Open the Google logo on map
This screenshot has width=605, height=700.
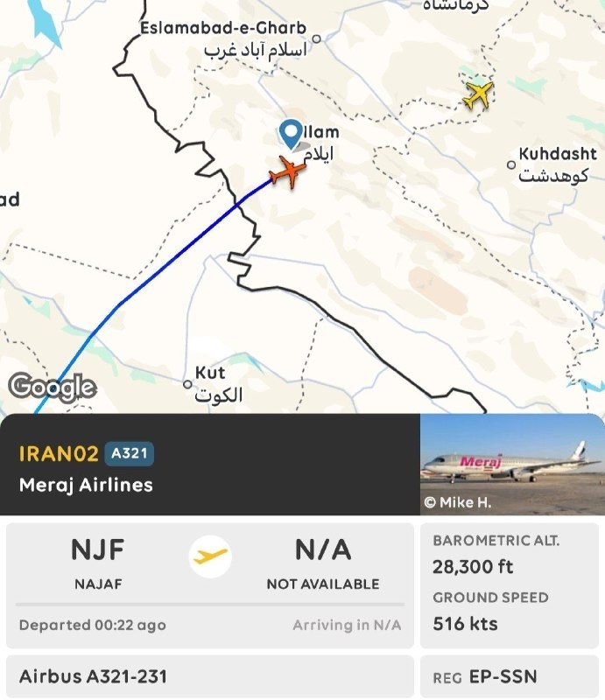[x=53, y=387]
